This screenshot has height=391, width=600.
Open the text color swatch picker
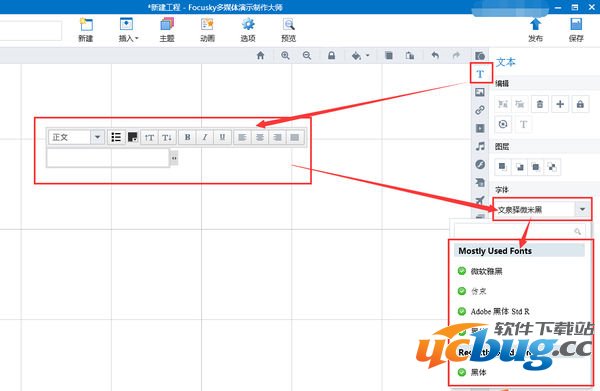tap(132, 137)
